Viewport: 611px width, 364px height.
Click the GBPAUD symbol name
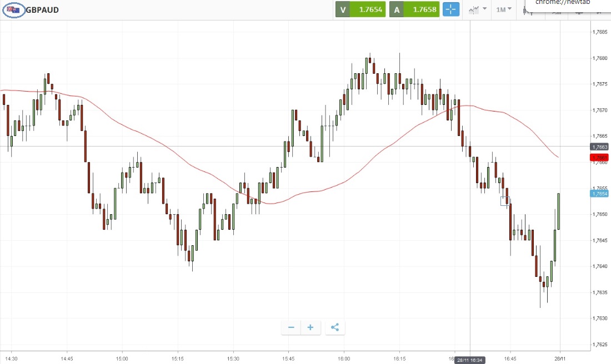pos(42,10)
